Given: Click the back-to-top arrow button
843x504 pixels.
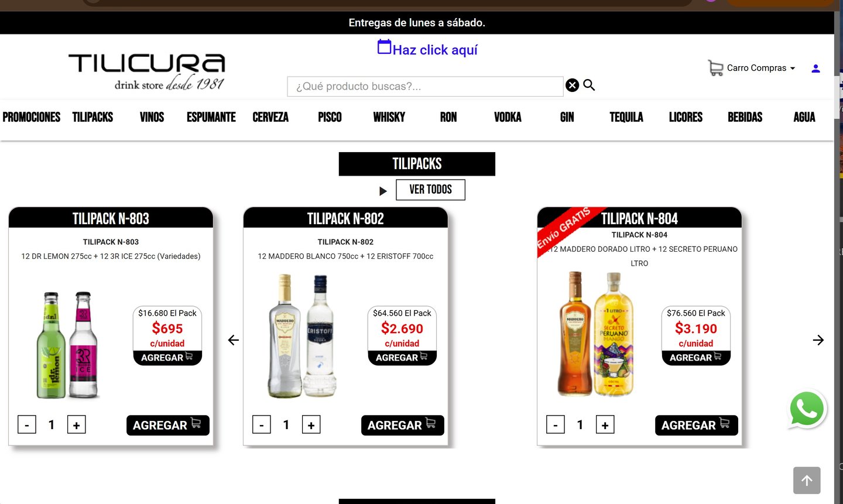Looking at the screenshot, I should click(807, 481).
